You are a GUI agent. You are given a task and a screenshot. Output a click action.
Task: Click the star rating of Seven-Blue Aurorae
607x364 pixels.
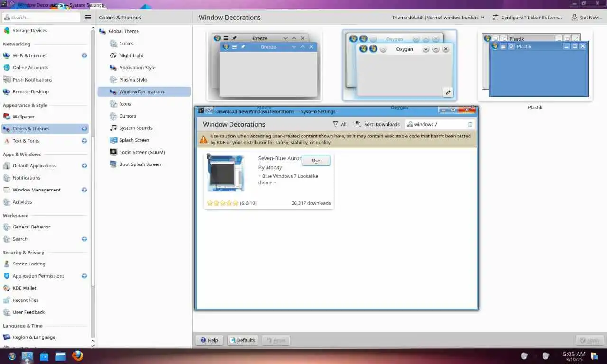coord(222,203)
